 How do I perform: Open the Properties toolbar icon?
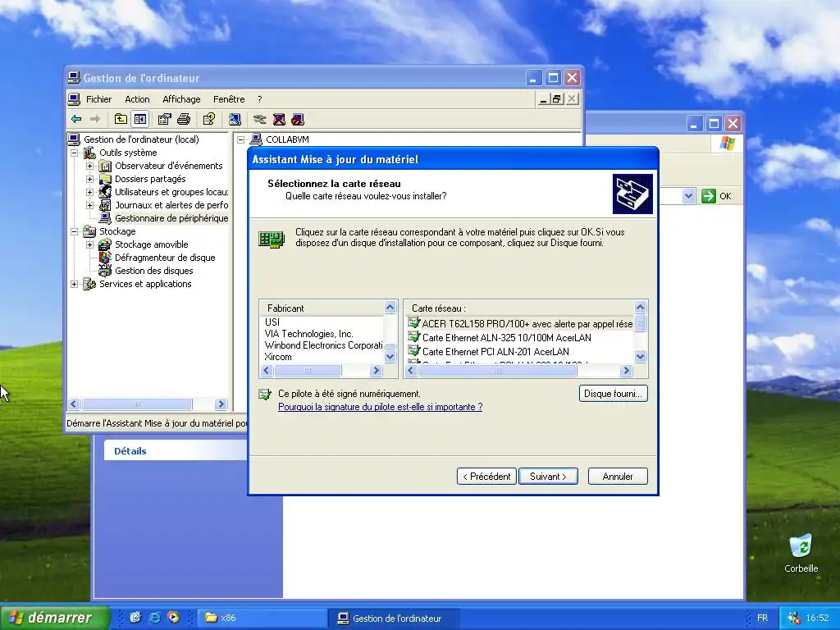point(164,119)
